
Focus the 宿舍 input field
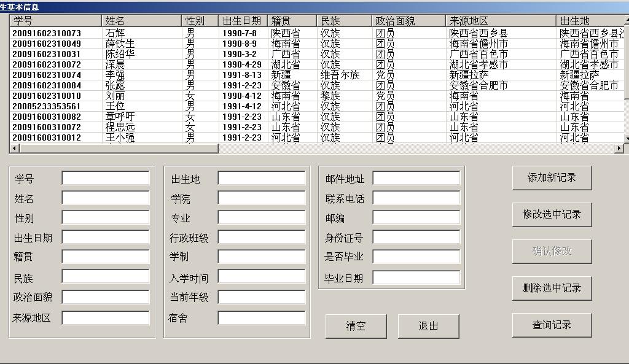pos(262,318)
